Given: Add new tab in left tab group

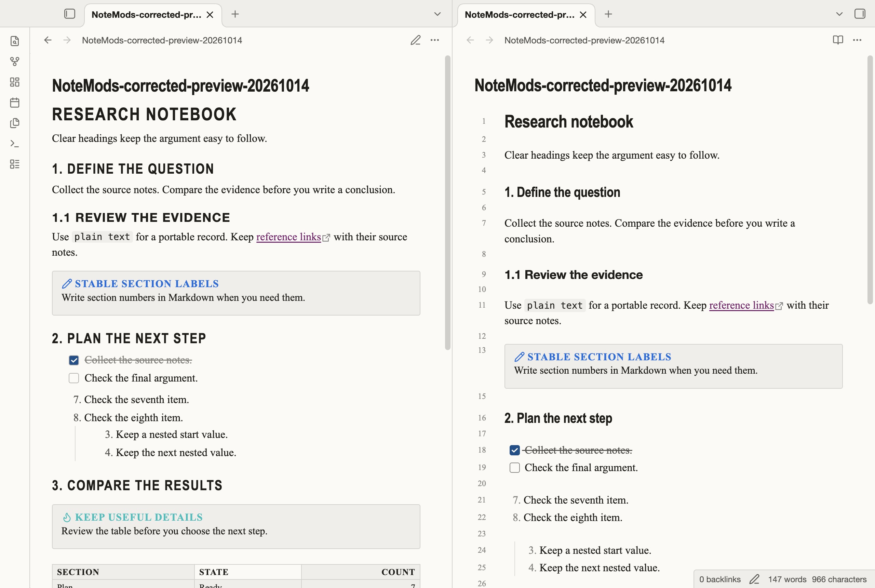Looking at the screenshot, I should pyautogui.click(x=235, y=14).
